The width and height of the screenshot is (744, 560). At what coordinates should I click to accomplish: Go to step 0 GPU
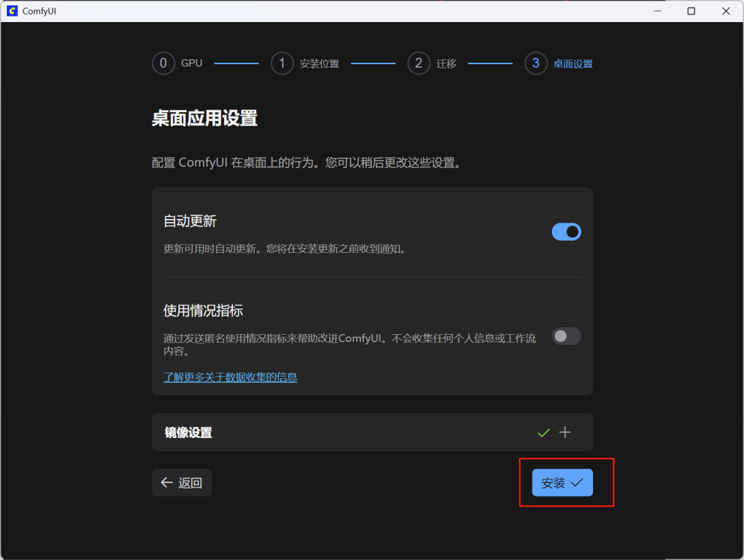(x=178, y=63)
